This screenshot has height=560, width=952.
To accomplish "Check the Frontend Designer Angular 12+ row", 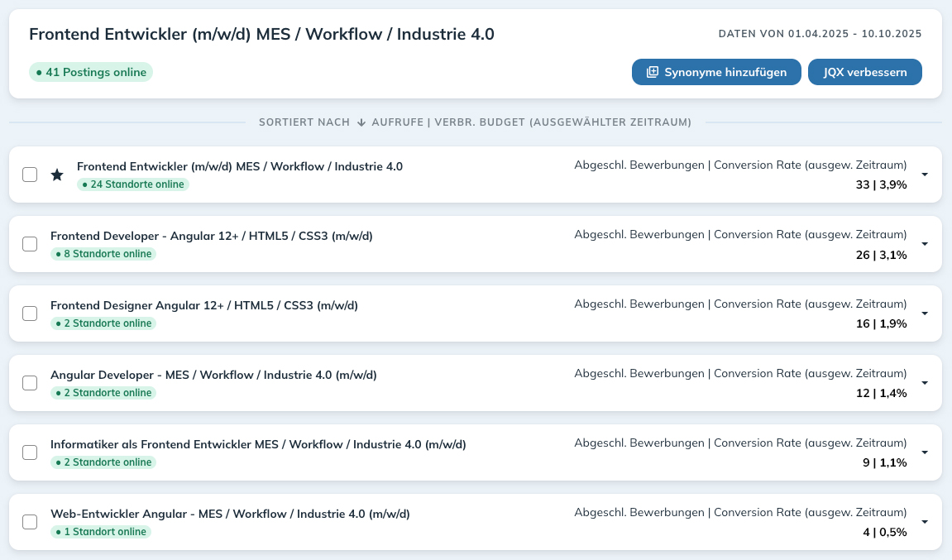I will [30, 314].
